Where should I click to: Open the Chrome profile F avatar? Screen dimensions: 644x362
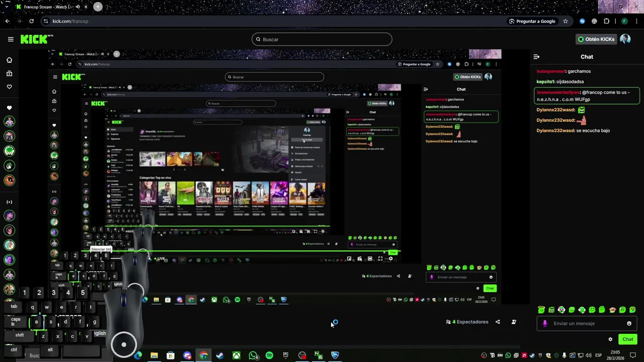click(x=624, y=21)
